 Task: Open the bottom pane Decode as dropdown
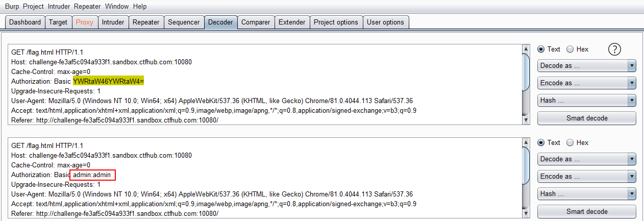(587, 159)
